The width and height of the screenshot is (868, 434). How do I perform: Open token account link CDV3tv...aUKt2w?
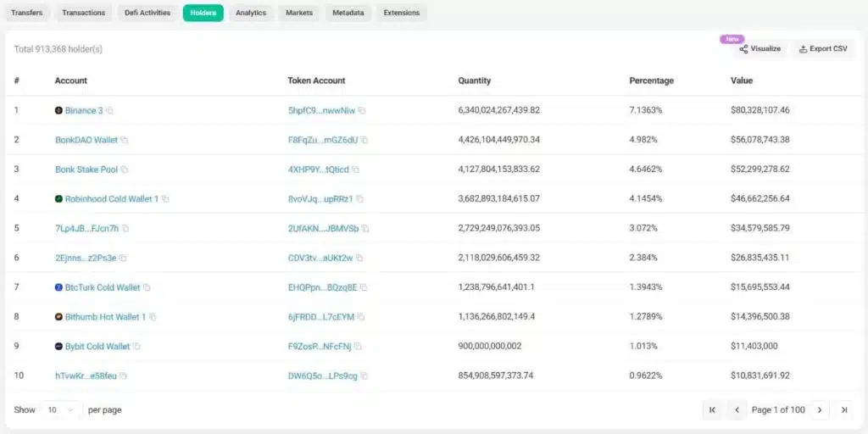tap(320, 258)
